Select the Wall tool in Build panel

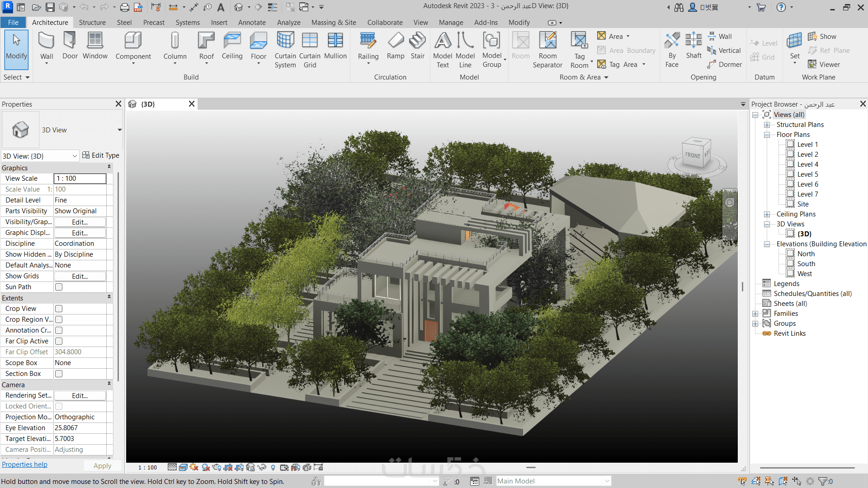(x=47, y=41)
